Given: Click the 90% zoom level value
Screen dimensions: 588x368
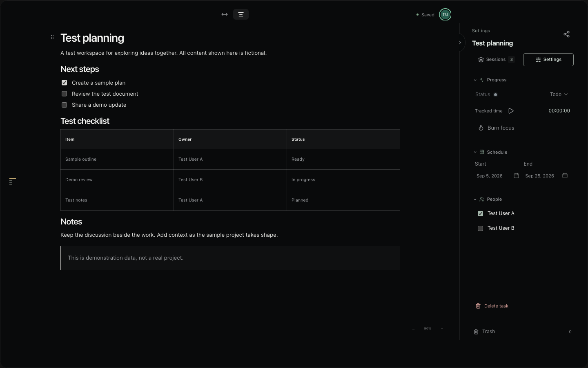Looking at the screenshot, I should click(428, 329).
